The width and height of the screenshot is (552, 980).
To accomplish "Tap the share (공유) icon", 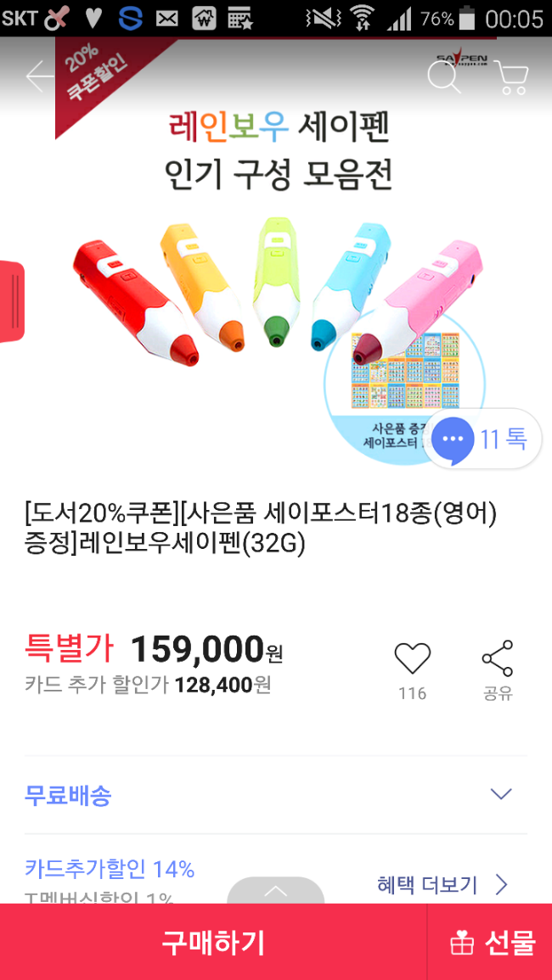I will [498, 659].
